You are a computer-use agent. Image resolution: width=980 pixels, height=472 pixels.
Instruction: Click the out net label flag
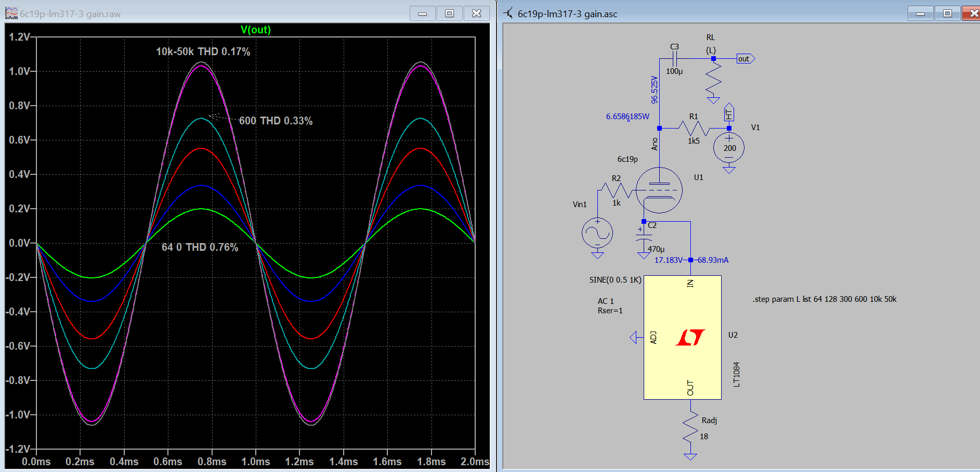click(746, 59)
